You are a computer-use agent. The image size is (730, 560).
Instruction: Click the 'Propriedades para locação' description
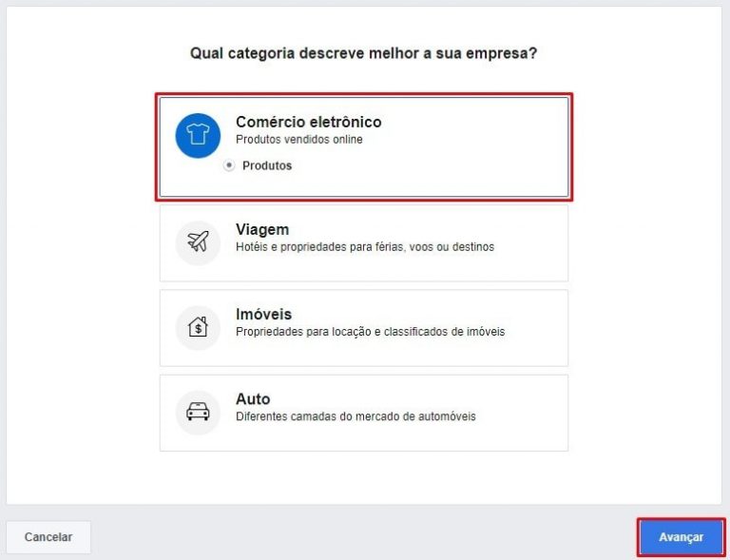point(370,332)
